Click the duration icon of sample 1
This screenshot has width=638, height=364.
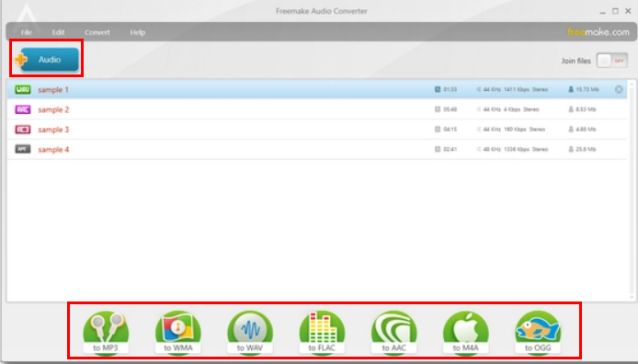point(438,89)
